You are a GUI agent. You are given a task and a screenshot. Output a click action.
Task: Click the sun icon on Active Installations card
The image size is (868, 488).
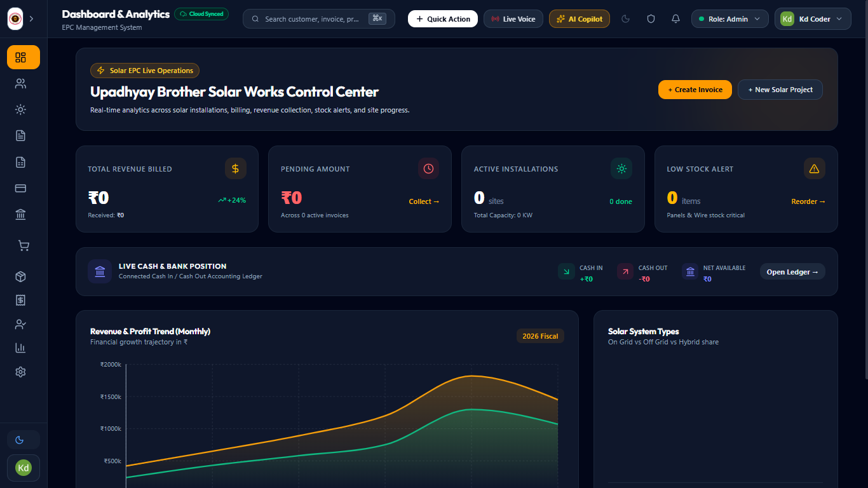tap(621, 168)
